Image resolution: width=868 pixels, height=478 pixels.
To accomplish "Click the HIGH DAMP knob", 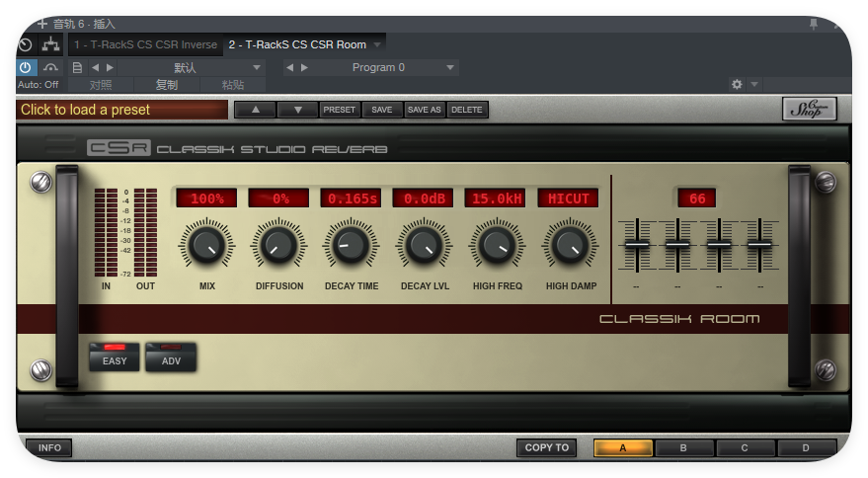I will click(570, 245).
